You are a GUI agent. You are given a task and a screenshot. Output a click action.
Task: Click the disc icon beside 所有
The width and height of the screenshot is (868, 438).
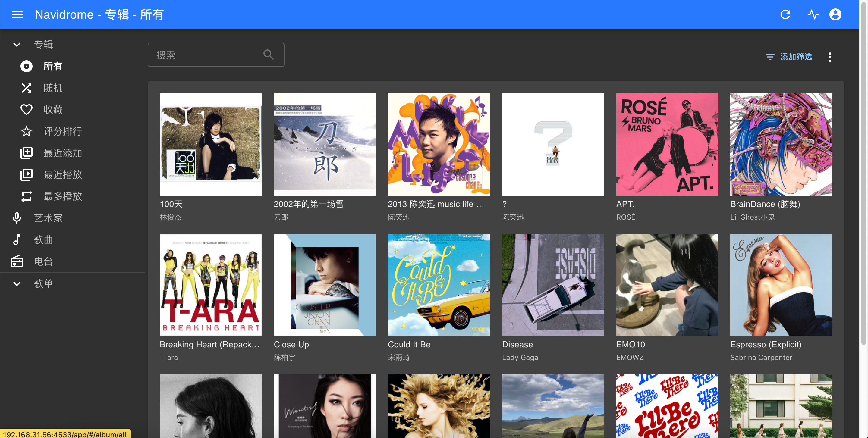tap(26, 66)
